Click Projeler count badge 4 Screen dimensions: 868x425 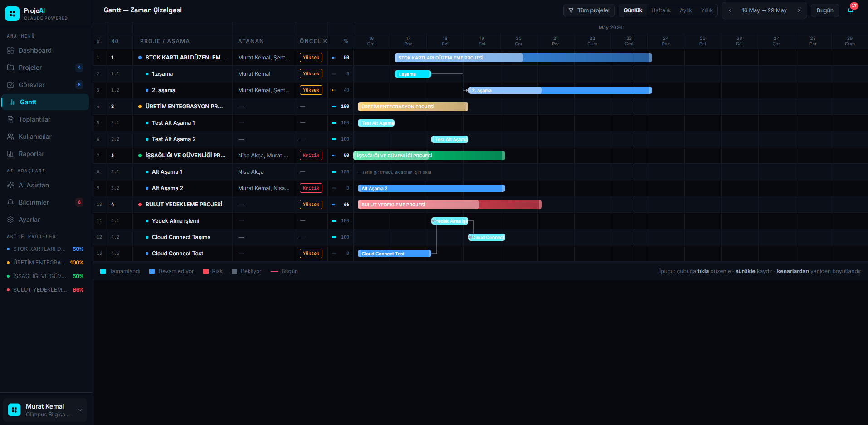[79, 68]
